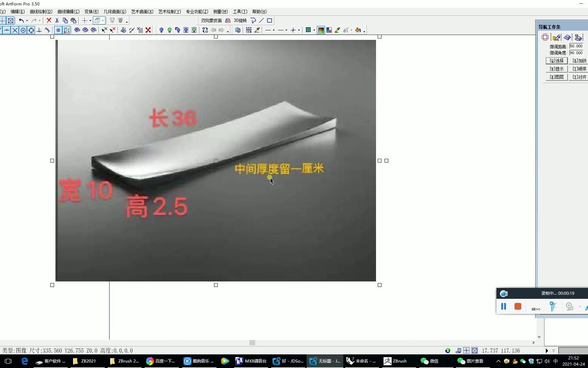The image size is (588, 368).
Task: Click the red X Delete icon in top toolbar
Action: (x=49, y=20)
